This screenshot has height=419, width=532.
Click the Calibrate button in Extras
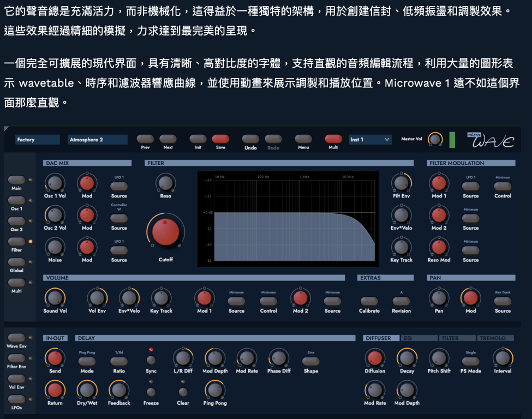coord(369,301)
